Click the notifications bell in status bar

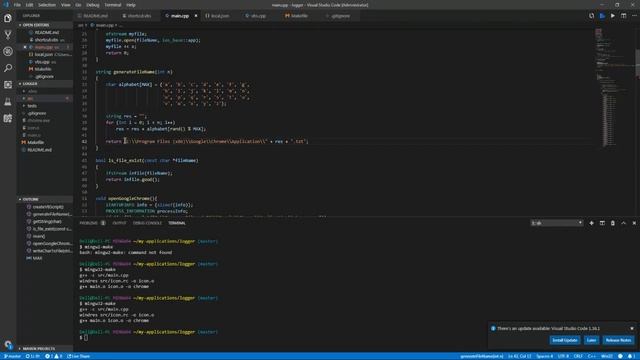pyautogui.click(x=631, y=356)
